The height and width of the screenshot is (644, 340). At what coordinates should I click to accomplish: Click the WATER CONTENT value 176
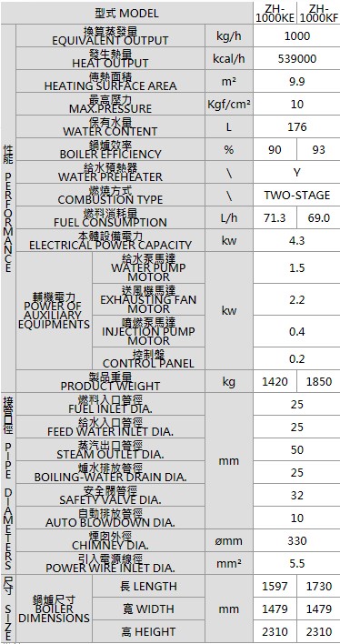pos(297,127)
